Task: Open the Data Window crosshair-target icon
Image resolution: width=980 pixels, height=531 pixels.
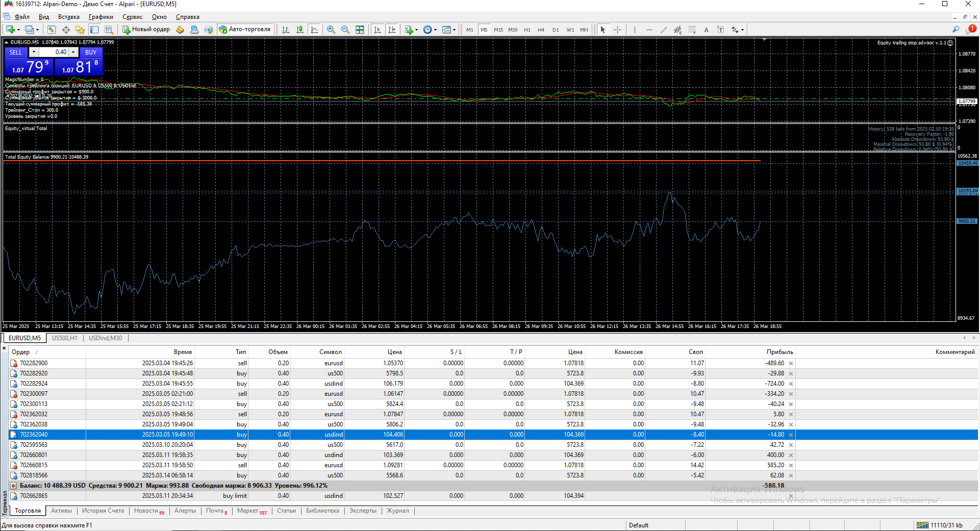Action: click(66, 30)
